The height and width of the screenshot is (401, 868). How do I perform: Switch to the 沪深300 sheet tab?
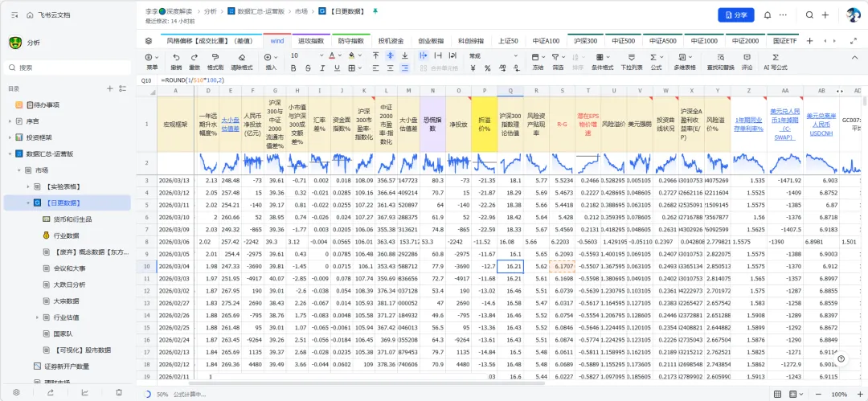tap(585, 41)
